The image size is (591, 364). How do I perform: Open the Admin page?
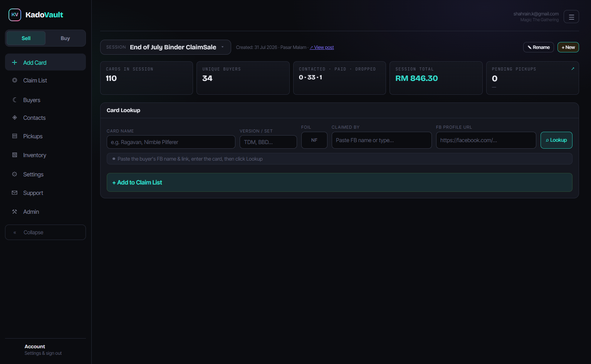[x=45, y=211]
